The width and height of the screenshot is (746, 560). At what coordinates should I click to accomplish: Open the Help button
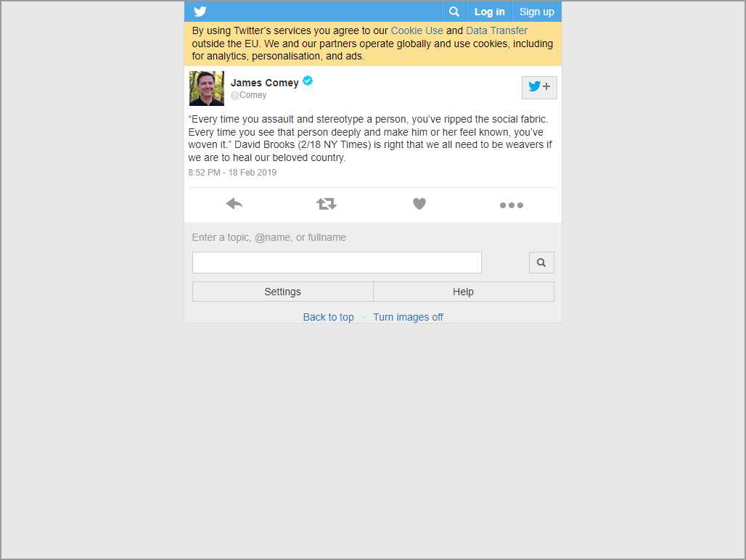(464, 292)
